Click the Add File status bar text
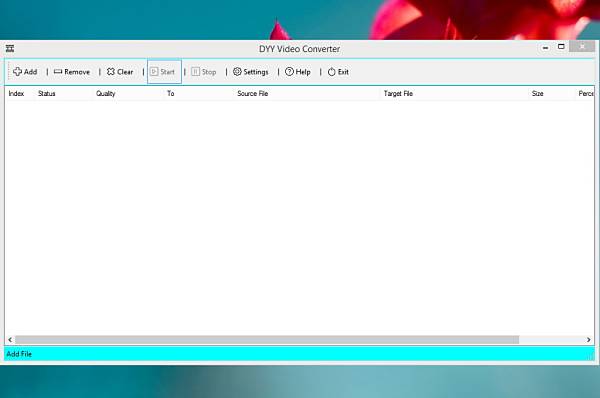 [x=19, y=354]
